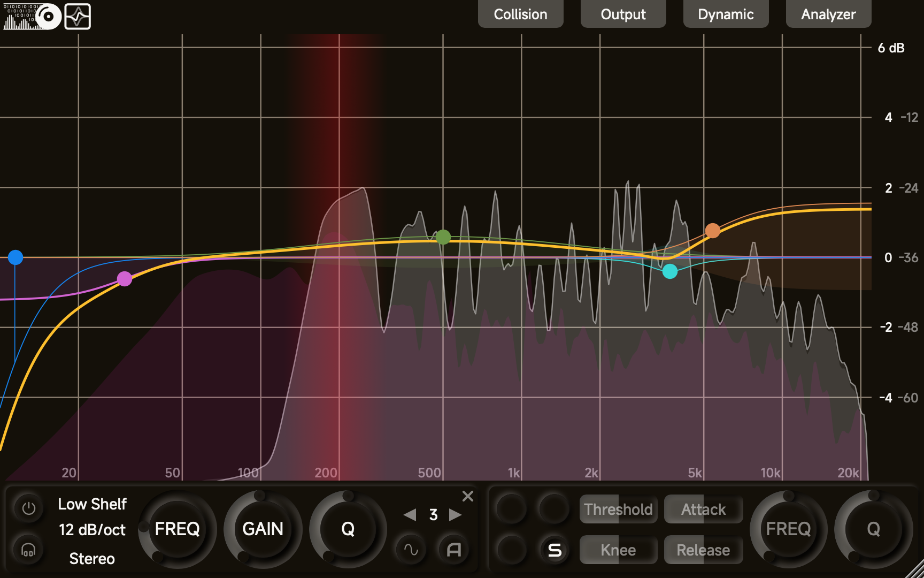
Task: Select the Output tab
Action: (623, 14)
